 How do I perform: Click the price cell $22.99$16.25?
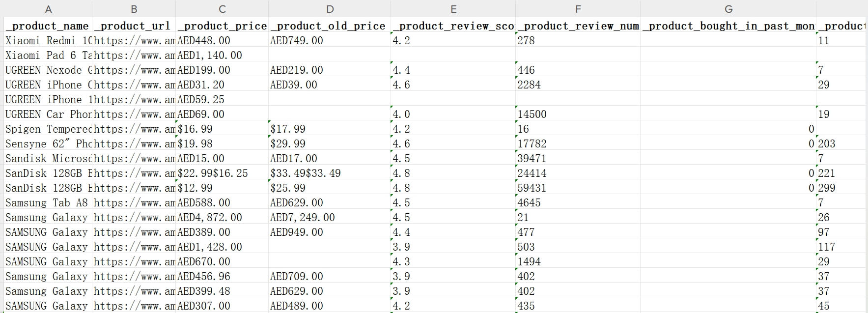tap(222, 173)
